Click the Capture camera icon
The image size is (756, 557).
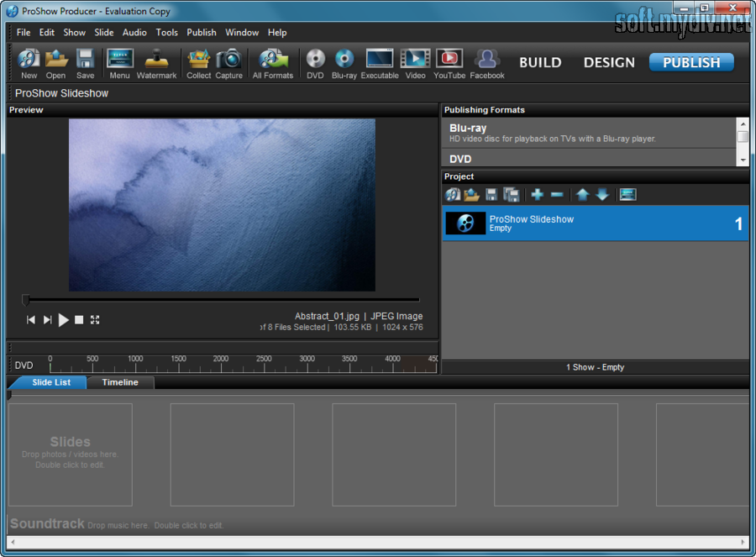228,64
